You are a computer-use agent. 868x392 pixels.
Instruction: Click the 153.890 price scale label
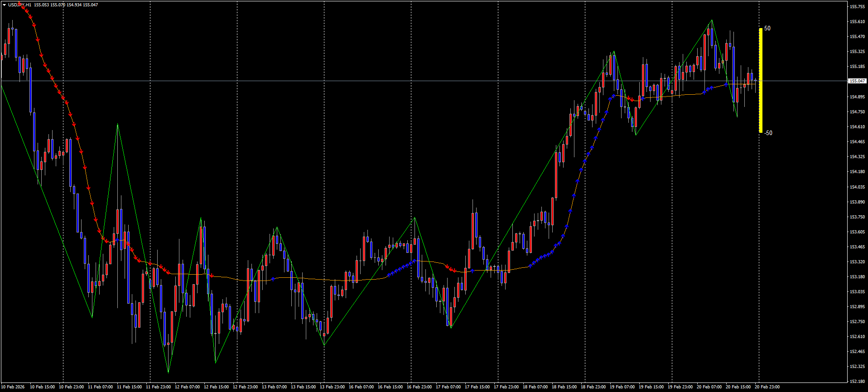click(857, 202)
